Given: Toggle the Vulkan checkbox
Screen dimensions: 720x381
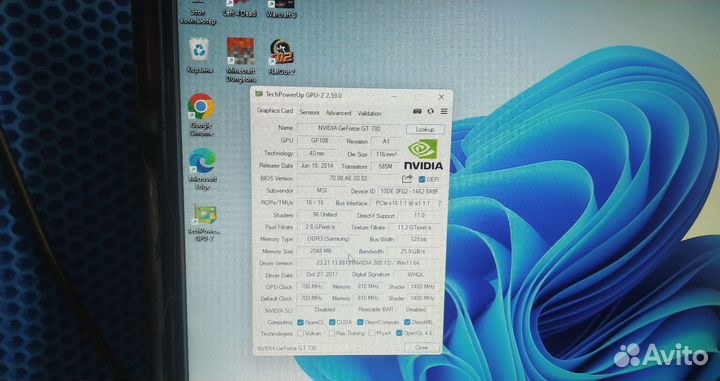Looking at the screenshot, I should pyautogui.click(x=300, y=333).
